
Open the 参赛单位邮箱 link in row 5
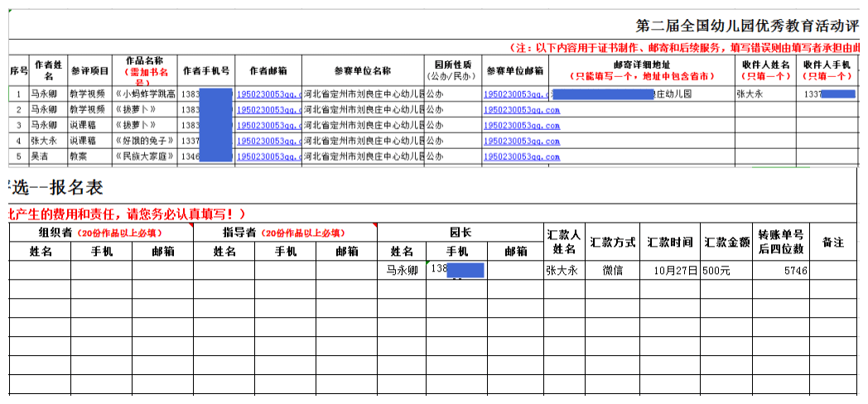coord(522,156)
